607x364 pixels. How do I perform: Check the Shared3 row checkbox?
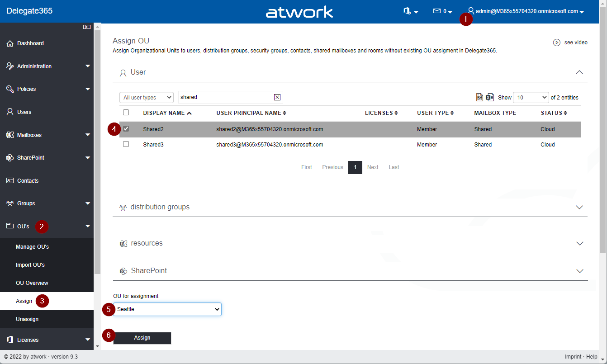click(x=126, y=144)
